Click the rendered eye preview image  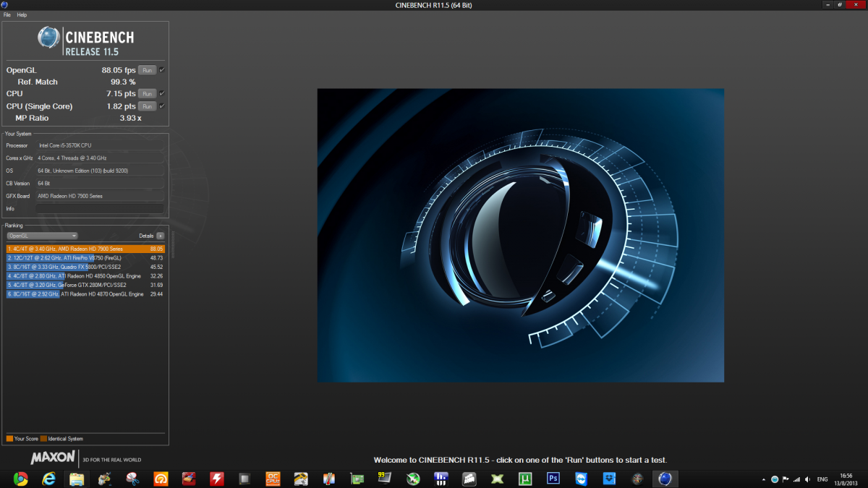pyautogui.click(x=521, y=235)
